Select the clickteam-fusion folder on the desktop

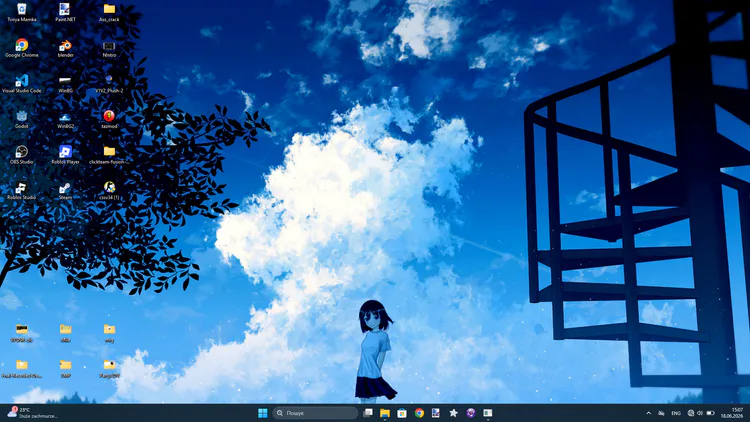tap(109, 155)
